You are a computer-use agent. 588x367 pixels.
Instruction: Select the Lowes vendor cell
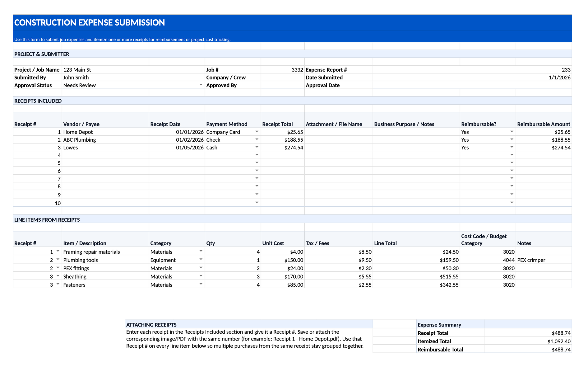click(105, 148)
